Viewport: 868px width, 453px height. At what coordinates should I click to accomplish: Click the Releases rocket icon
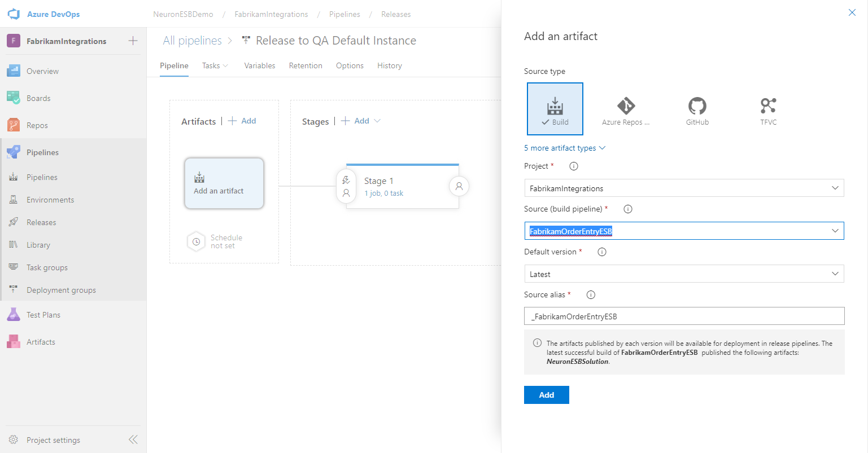tap(14, 222)
